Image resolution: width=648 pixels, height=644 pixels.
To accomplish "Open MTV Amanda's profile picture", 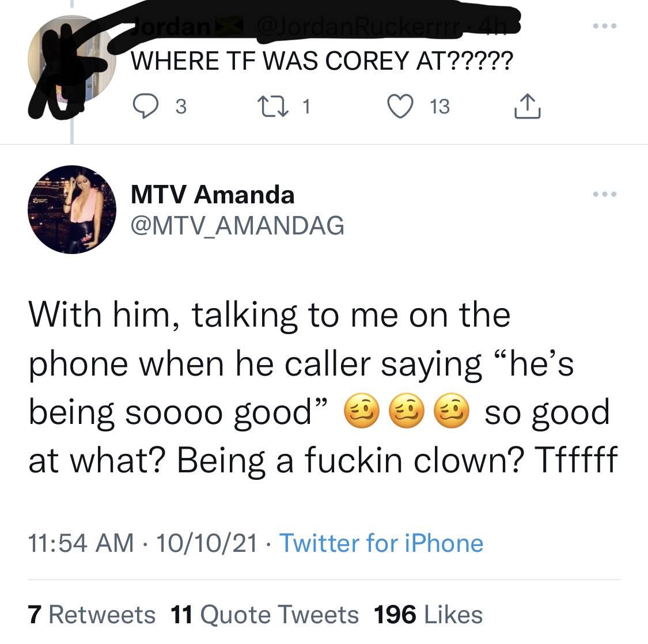I will [x=72, y=210].
